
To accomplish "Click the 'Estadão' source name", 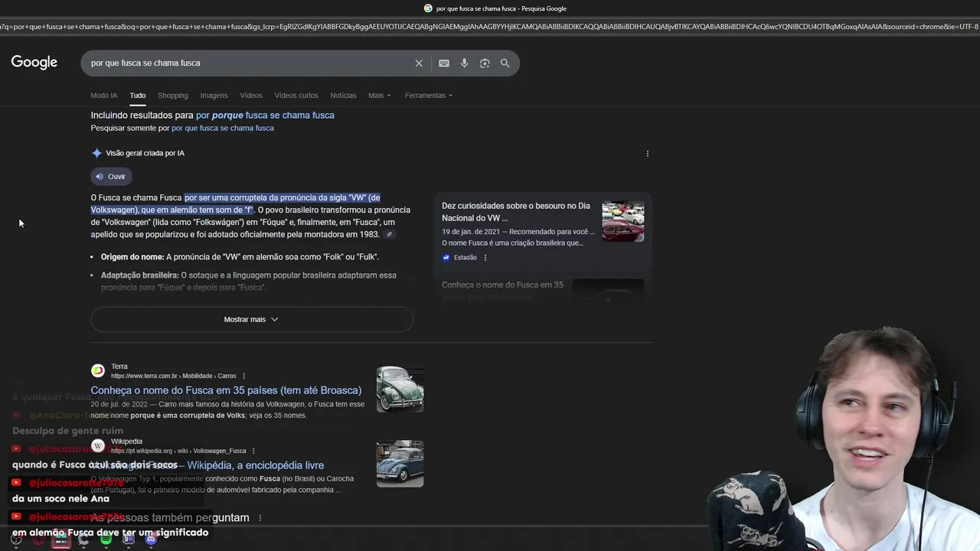I will (465, 257).
